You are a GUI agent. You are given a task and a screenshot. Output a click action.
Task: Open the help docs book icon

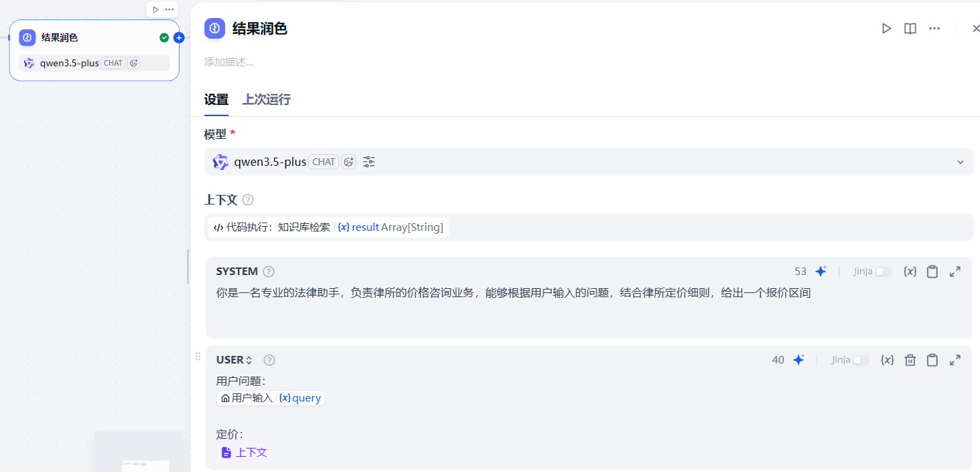click(x=910, y=28)
